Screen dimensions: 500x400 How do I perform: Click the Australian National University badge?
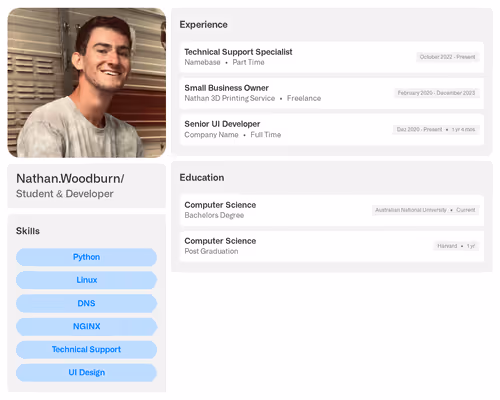[425, 210]
